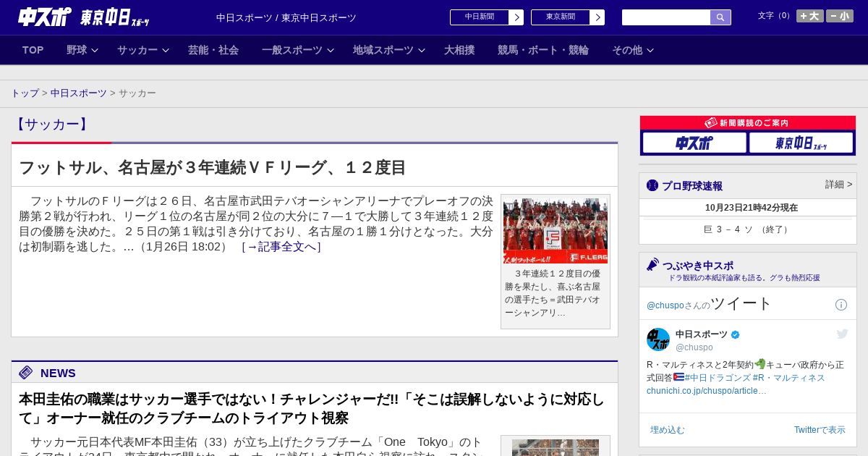Click the search magnifier button
This screenshot has height=456, width=868.
[720, 17]
